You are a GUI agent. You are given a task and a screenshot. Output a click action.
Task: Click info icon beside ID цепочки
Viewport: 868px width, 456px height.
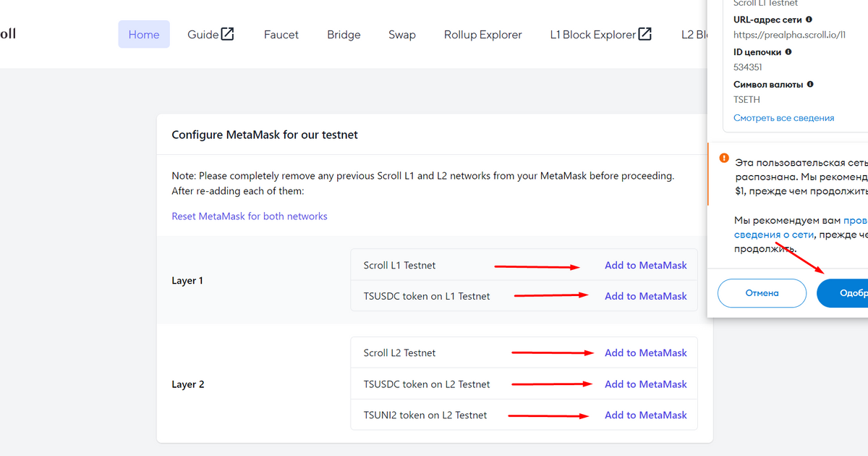coord(788,52)
